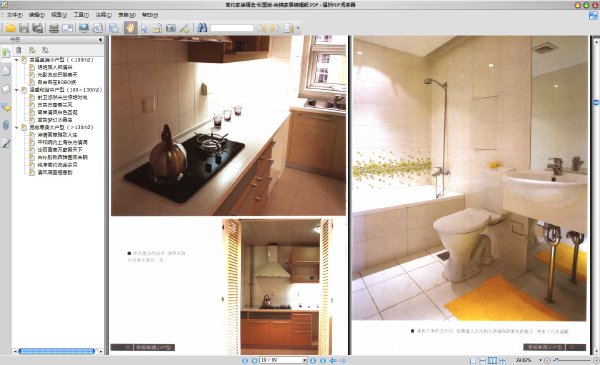Click the Save floppy disk icon
600x365 pixels.
point(24,28)
